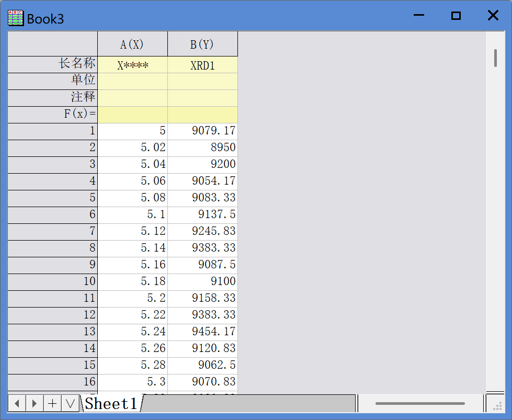The width and height of the screenshot is (512, 420).
Task: Click cell containing value 9454.17
Action: click(202, 332)
